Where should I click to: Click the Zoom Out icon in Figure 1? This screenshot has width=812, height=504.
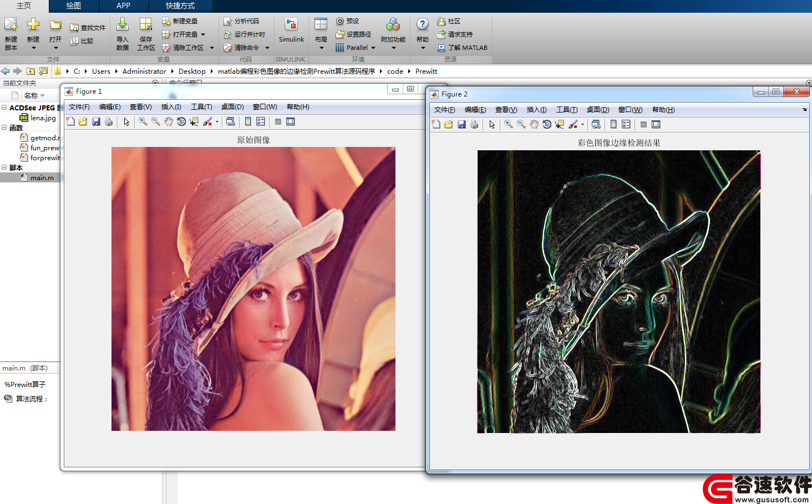[x=156, y=121]
